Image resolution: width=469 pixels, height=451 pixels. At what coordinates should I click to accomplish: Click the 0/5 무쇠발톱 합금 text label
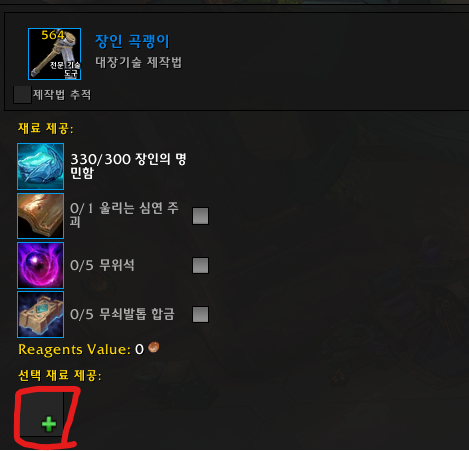pyautogui.click(x=122, y=314)
